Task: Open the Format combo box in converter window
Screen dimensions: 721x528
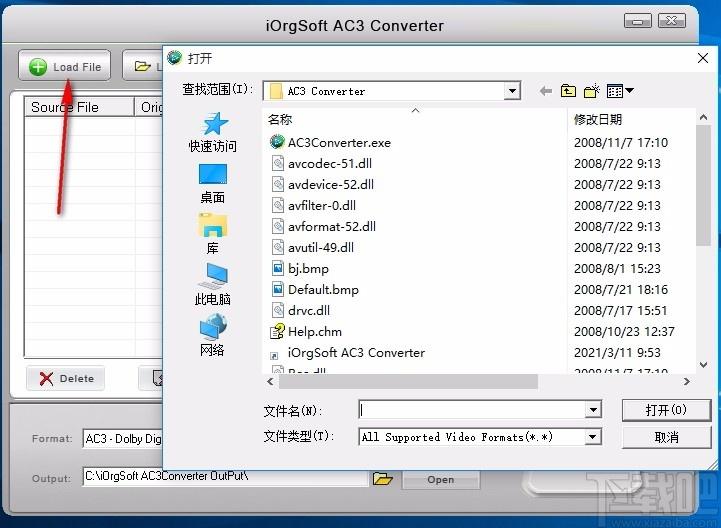Action: point(123,439)
